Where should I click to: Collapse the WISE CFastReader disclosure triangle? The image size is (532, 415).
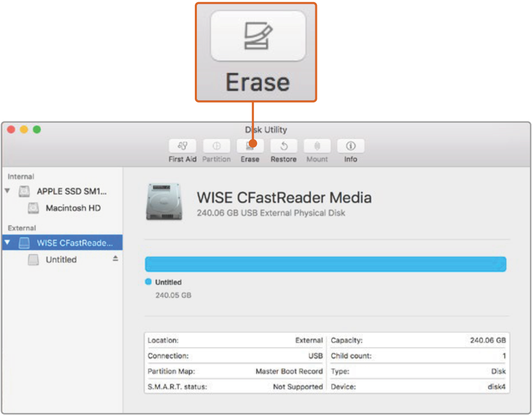pos(7,243)
